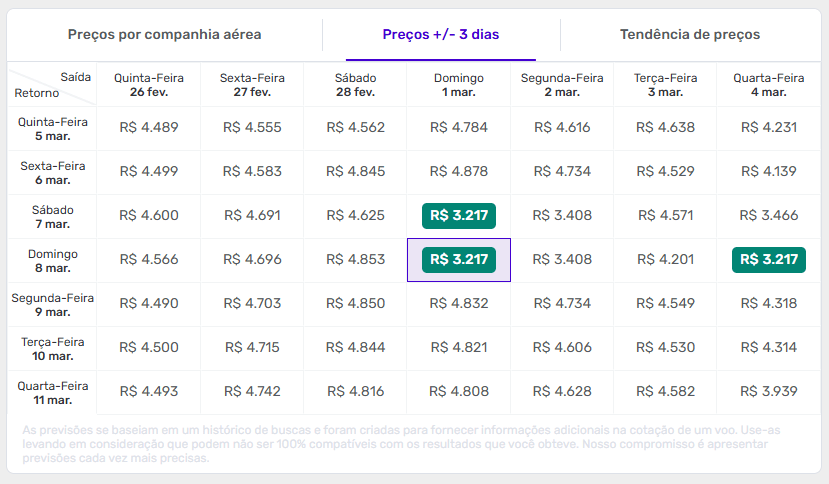Image resolution: width=829 pixels, height=484 pixels.
Task: Click the R$ 4.489 fare cell
Action: (149, 127)
